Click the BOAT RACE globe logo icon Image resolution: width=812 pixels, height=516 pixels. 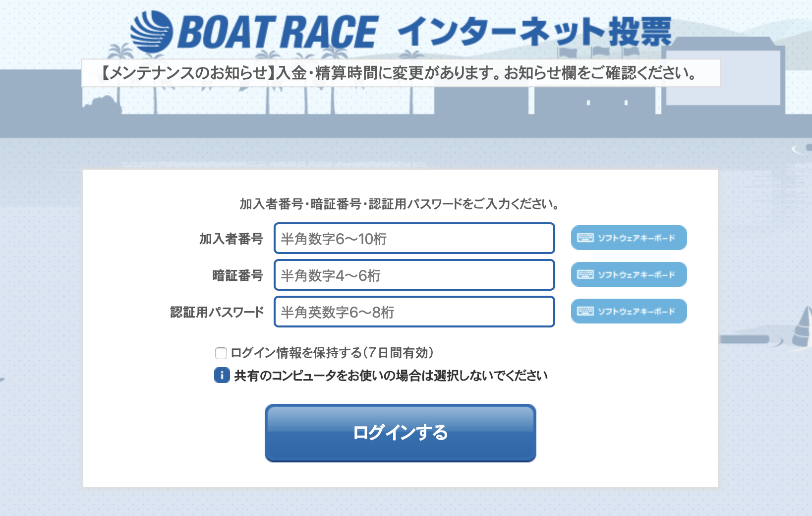tap(151, 32)
